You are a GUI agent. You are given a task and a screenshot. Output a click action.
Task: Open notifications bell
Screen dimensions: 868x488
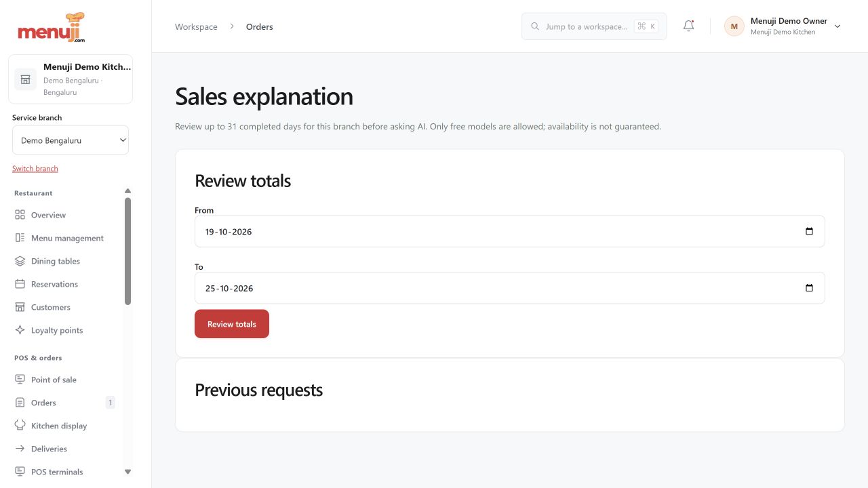pyautogui.click(x=688, y=26)
